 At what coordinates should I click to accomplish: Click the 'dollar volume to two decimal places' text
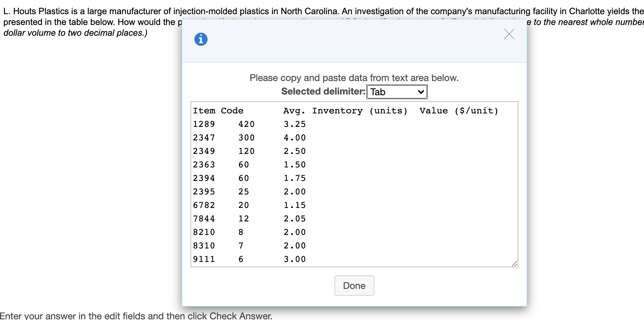coord(75,33)
